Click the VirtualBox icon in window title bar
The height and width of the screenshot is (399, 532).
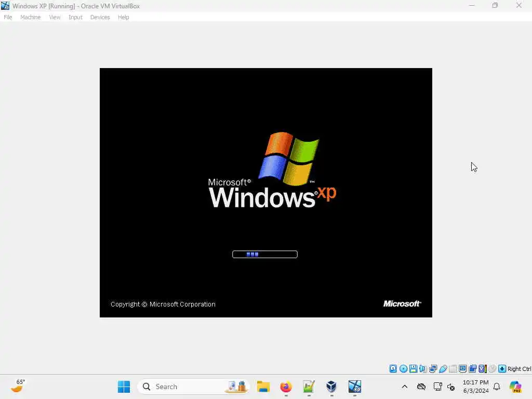pos(5,6)
